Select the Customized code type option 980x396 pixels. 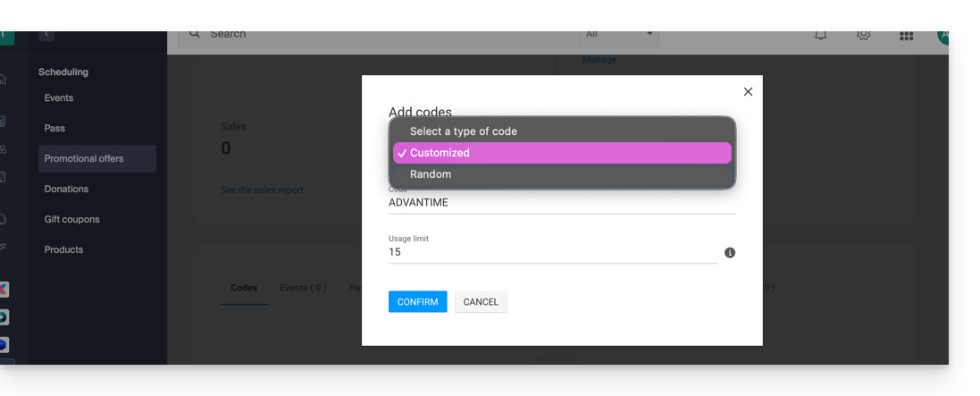click(562, 153)
